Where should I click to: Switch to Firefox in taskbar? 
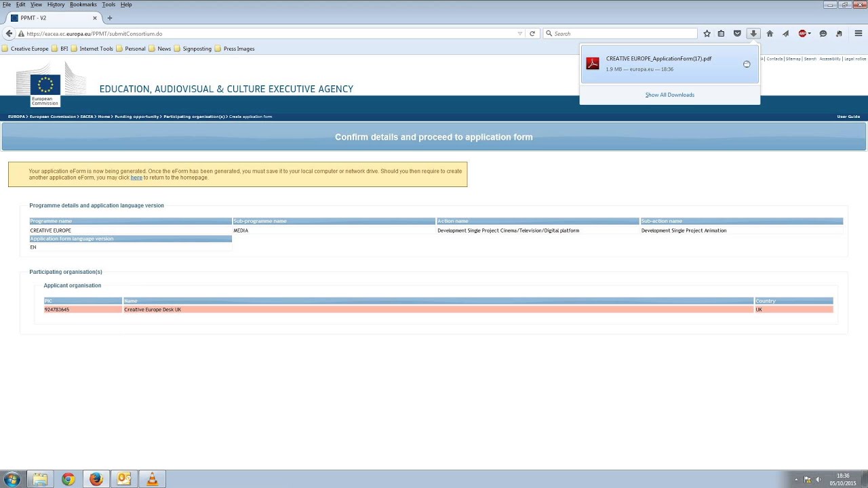[x=96, y=479]
